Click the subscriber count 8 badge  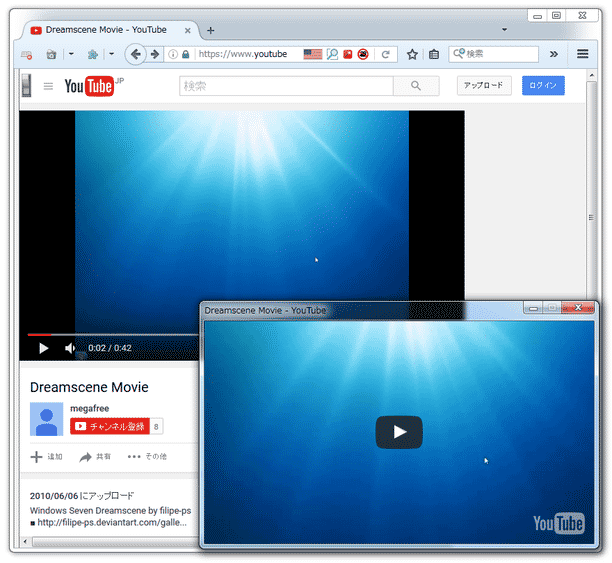(x=157, y=426)
